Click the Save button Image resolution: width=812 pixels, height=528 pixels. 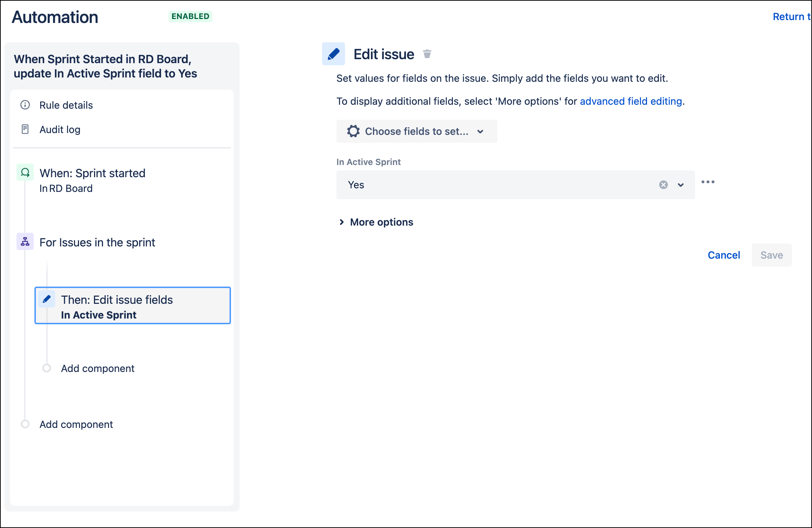pos(772,255)
